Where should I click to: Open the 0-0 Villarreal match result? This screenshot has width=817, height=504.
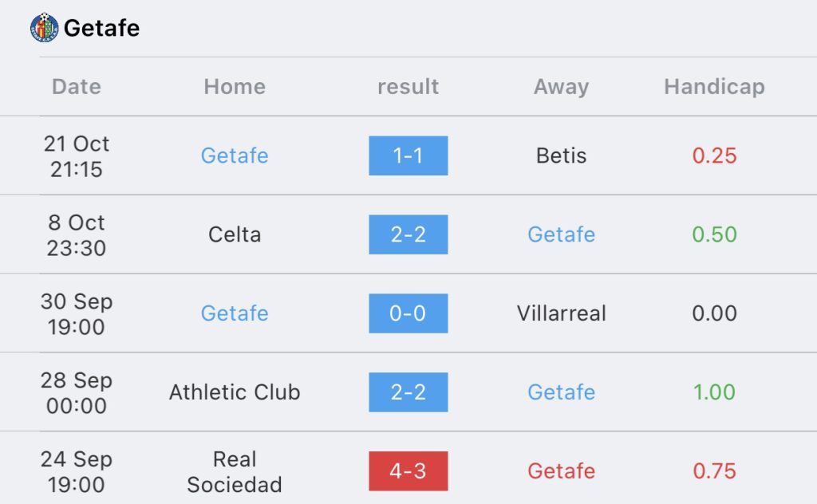pos(408,313)
